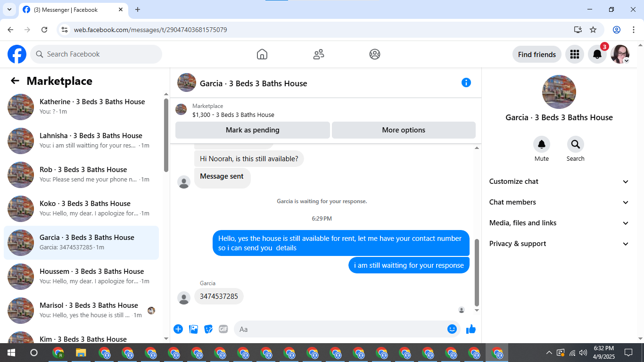Focus the Search Facebook field
The height and width of the screenshot is (362, 644).
pyautogui.click(x=96, y=54)
